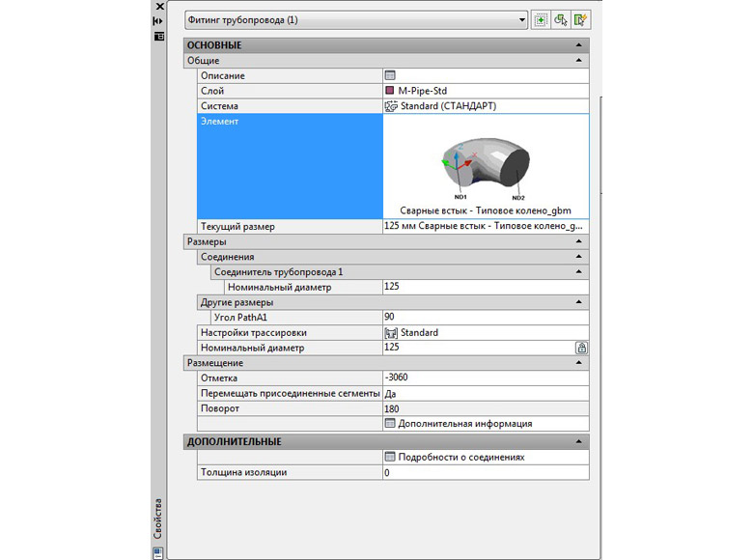Edit the Толщина изоляции value 0
This screenshot has width=753, height=560.
pos(486,472)
